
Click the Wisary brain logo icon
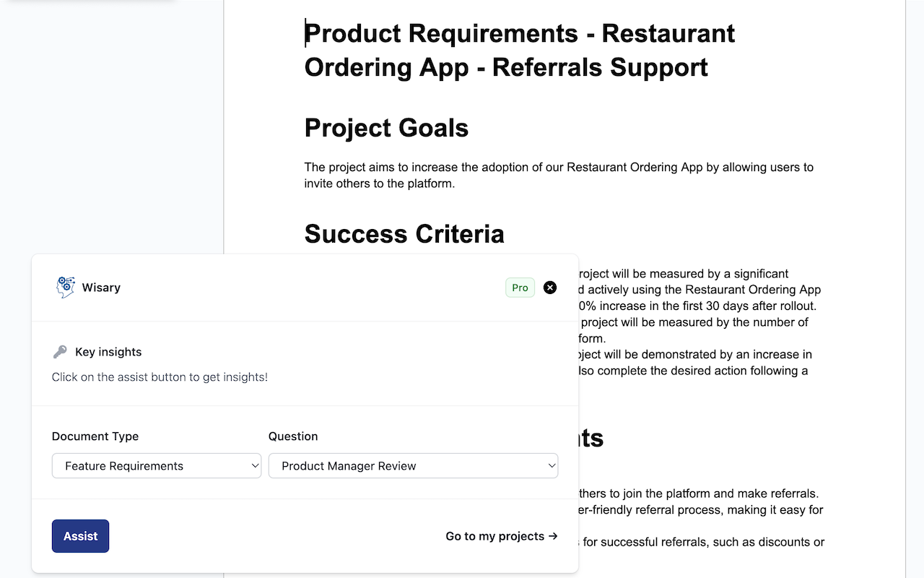pos(66,288)
